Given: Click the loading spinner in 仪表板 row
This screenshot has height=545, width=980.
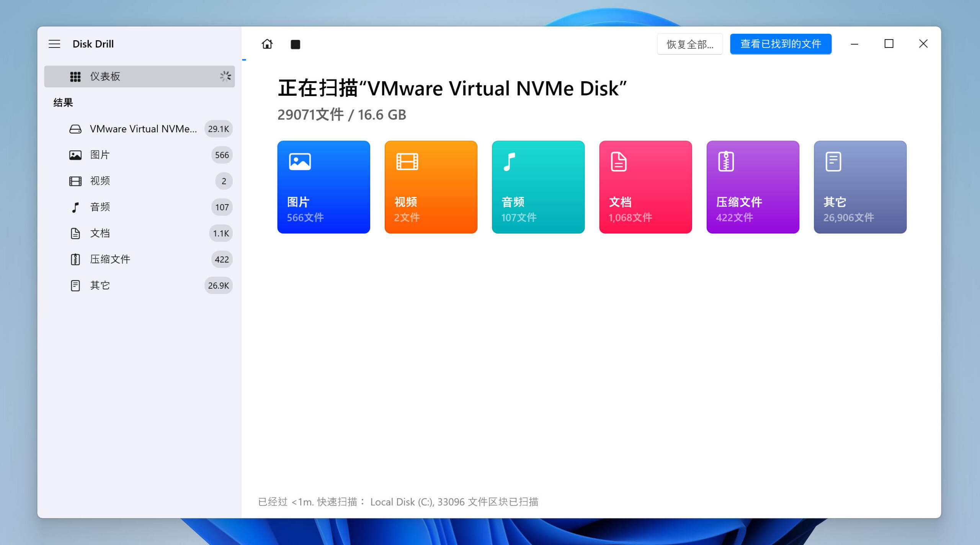Looking at the screenshot, I should pos(225,76).
